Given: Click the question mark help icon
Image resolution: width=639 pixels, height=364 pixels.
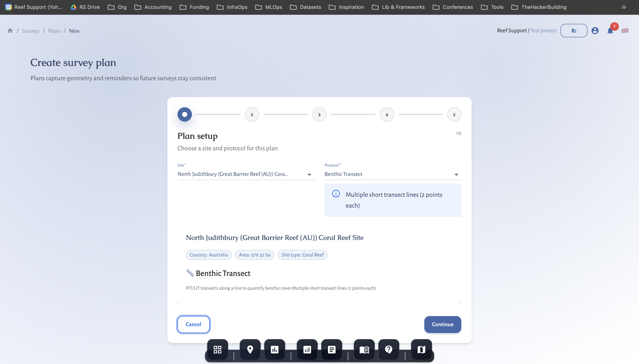Looking at the screenshot, I should pyautogui.click(x=389, y=349).
